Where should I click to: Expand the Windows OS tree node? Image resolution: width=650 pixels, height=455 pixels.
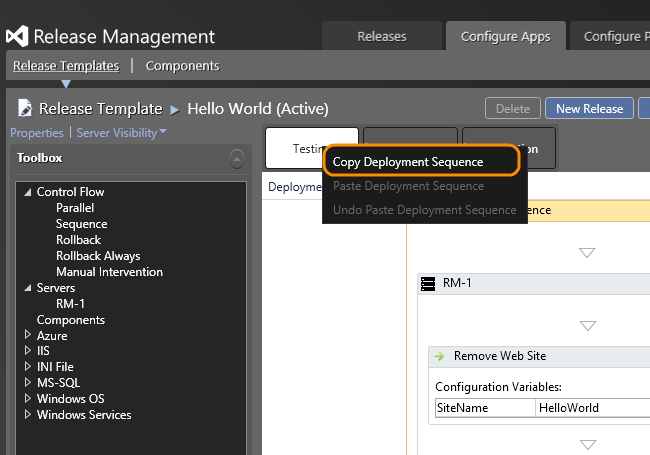[x=28, y=398]
